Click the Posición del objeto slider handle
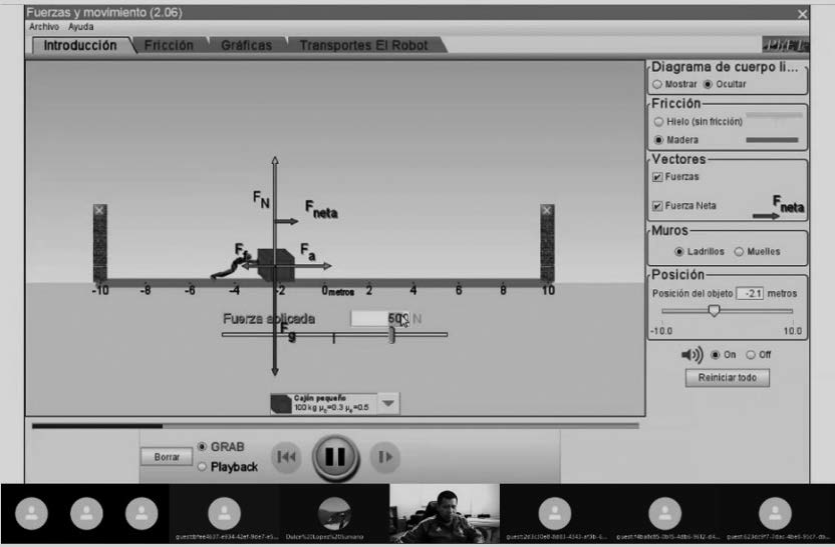Image resolution: width=835 pixels, height=547 pixels. coord(713,311)
